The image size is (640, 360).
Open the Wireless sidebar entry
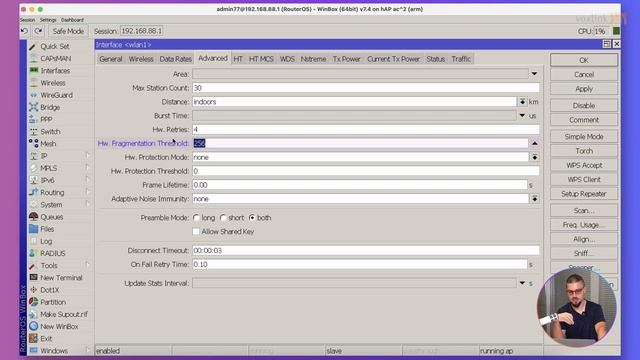52,83
